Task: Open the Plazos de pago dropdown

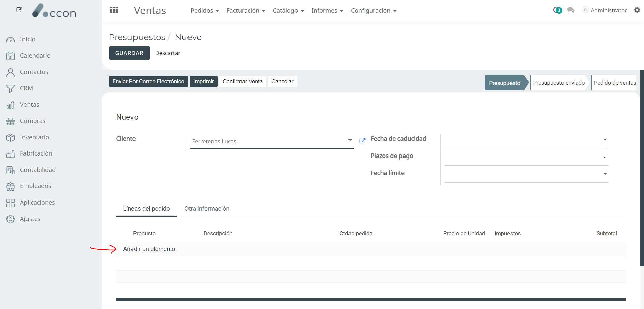Action: coord(605,157)
